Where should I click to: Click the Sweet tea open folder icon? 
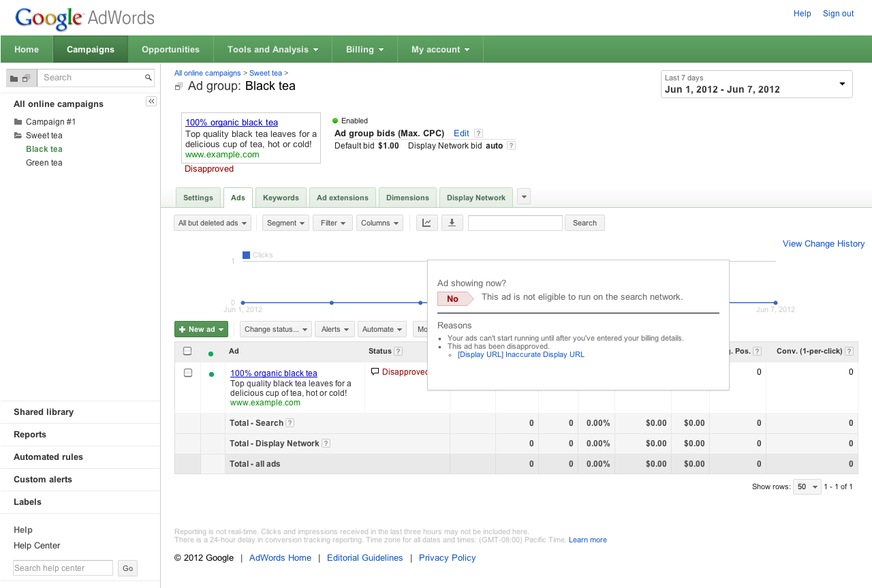pyautogui.click(x=18, y=136)
